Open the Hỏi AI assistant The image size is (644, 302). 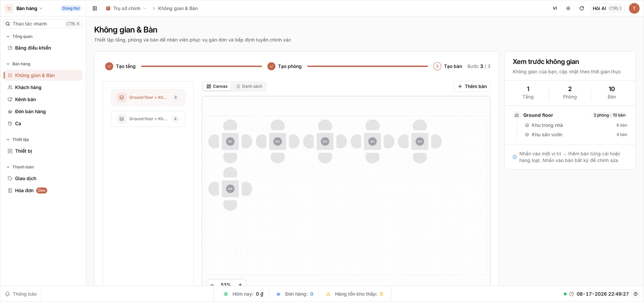coord(607,8)
